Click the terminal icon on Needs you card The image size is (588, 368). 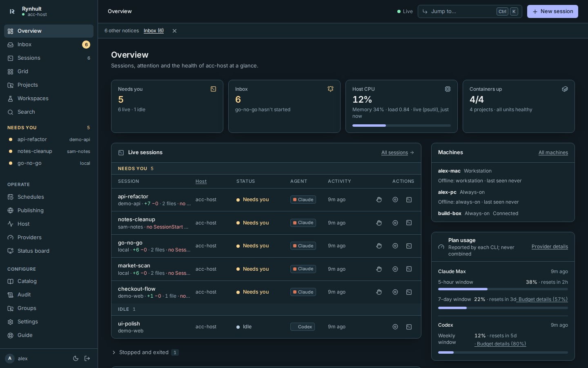213,89
